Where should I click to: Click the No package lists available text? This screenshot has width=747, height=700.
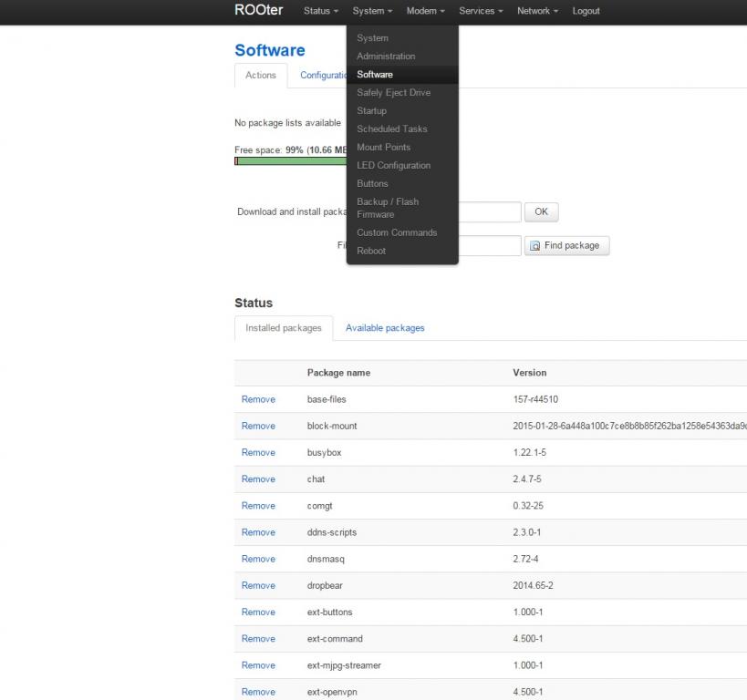tap(287, 123)
